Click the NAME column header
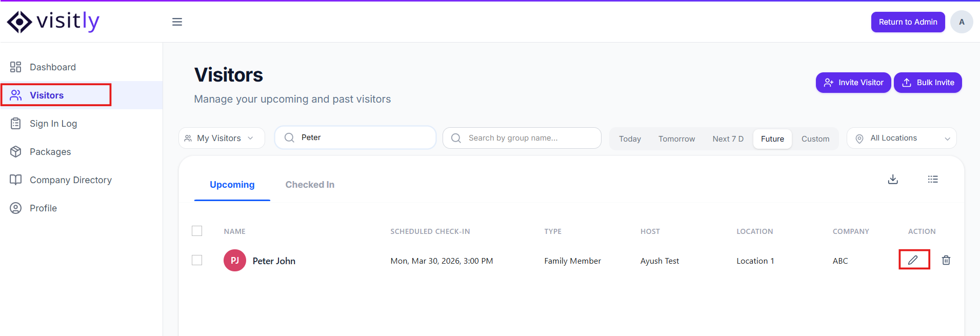This screenshot has width=980, height=336. [x=234, y=231]
